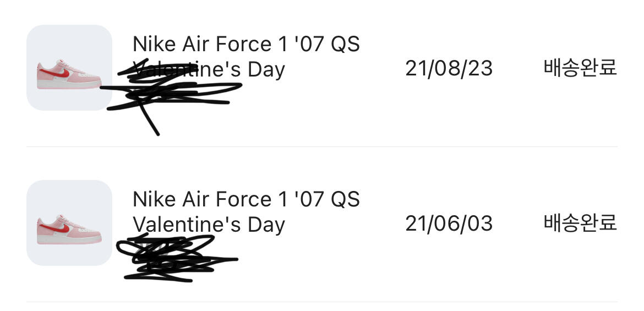Tap the 배송완료 status of the 21/06/03 order

point(580,223)
